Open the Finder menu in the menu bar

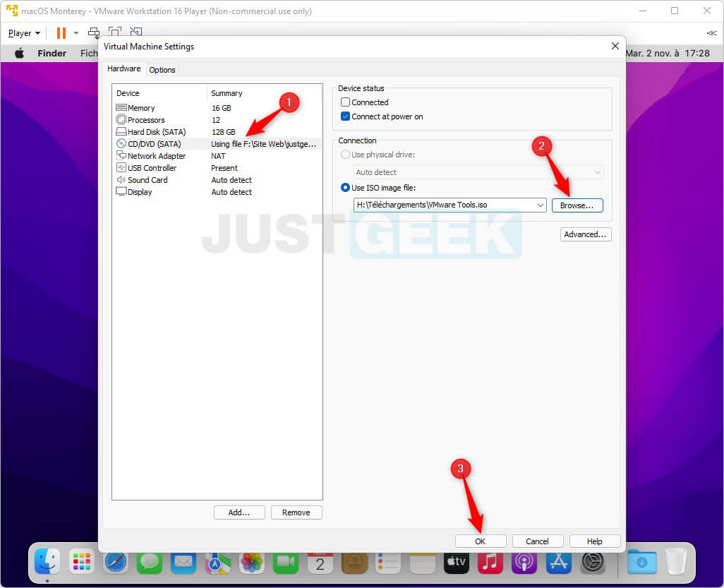[52, 53]
